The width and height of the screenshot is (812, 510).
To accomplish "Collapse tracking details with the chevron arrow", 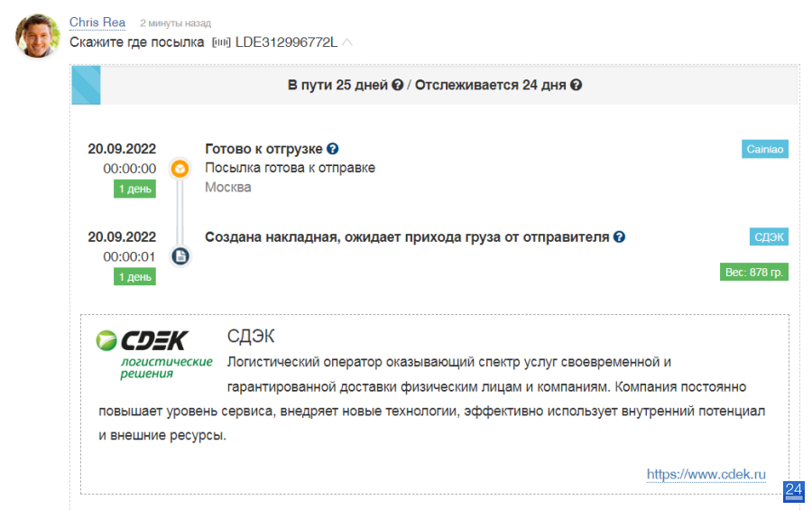I will (x=347, y=42).
